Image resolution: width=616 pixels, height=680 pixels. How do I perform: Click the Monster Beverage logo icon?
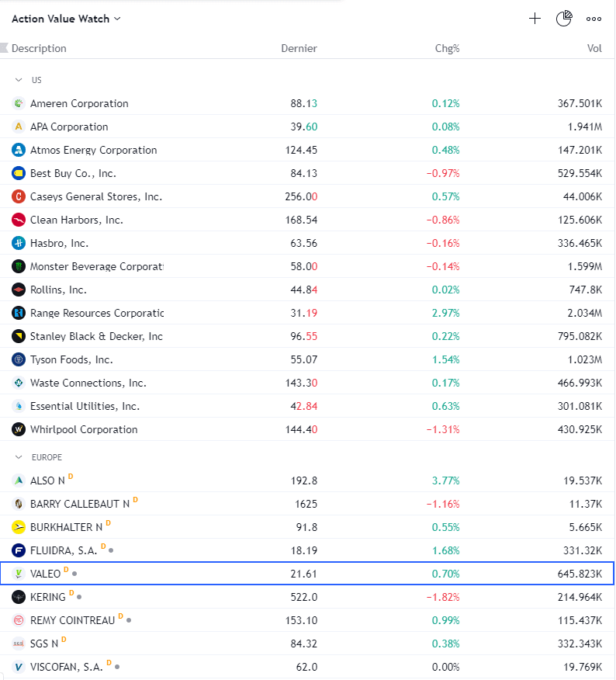coord(18,266)
